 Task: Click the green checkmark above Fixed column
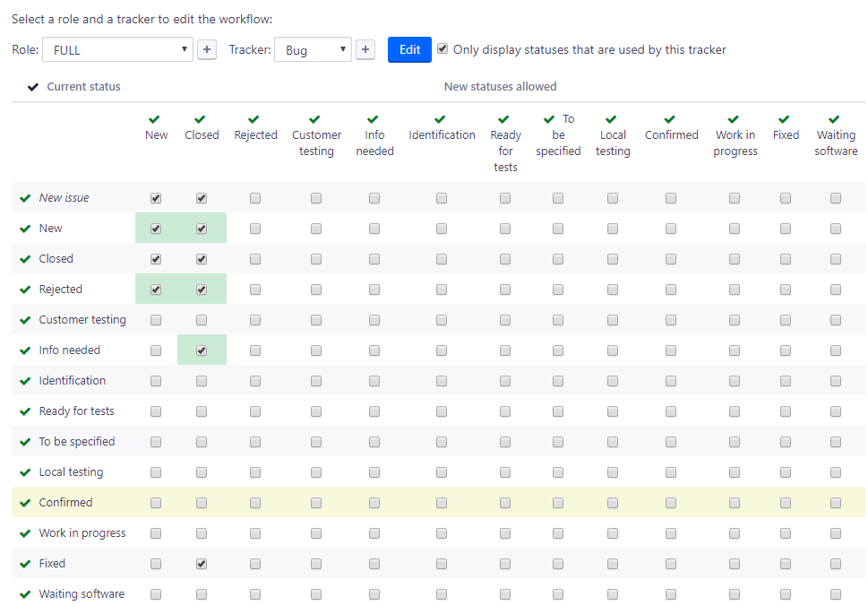tap(784, 119)
